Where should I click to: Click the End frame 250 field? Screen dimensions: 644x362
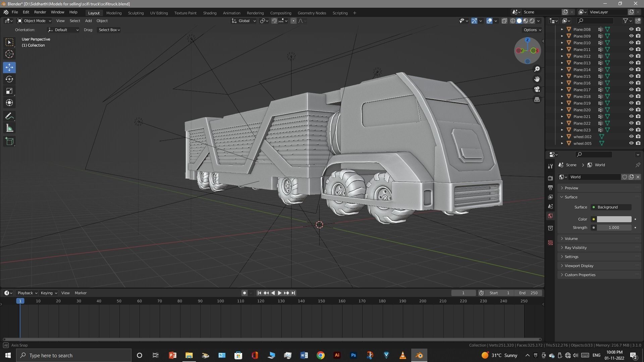pyautogui.click(x=528, y=293)
